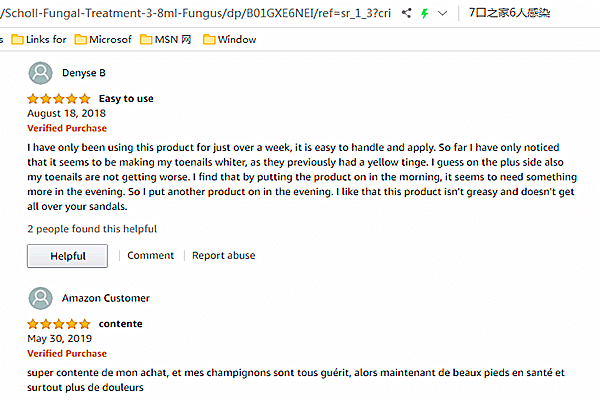Open the 'contente' review title

[120, 324]
